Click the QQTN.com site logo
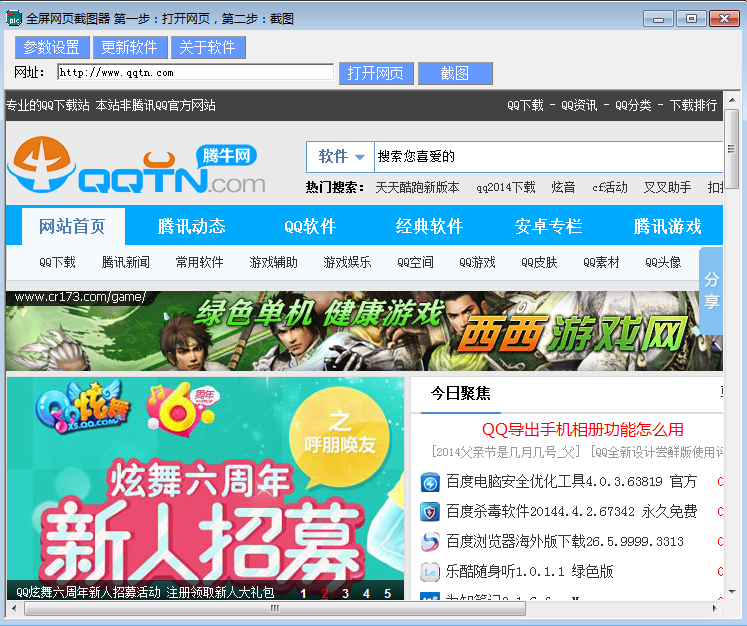The image size is (747, 626). point(136,166)
